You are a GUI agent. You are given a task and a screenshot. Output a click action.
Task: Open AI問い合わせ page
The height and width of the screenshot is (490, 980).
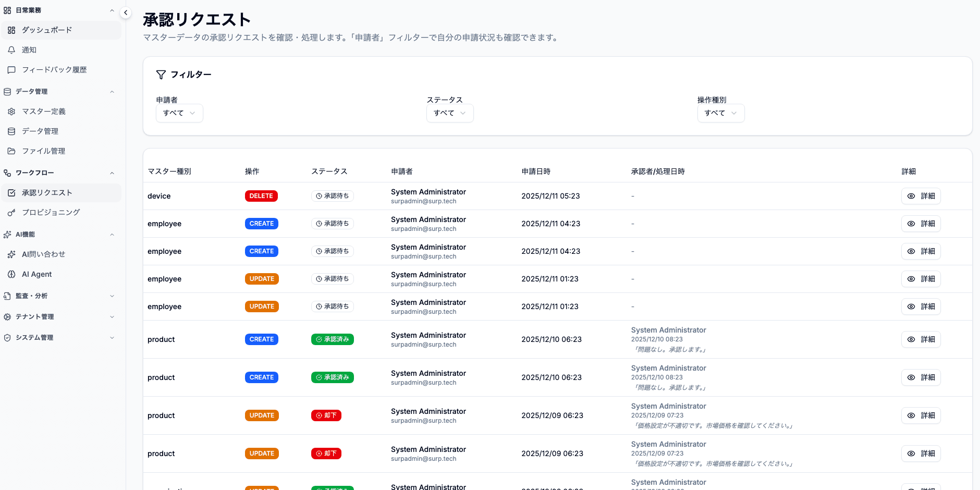pos(61,254)
